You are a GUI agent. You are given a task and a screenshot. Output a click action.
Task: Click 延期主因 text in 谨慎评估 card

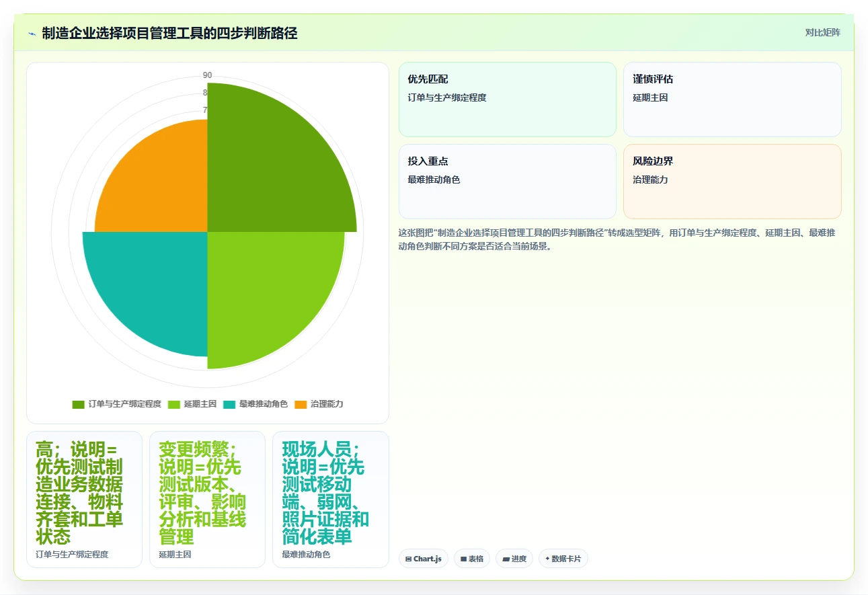pos(650,97)
